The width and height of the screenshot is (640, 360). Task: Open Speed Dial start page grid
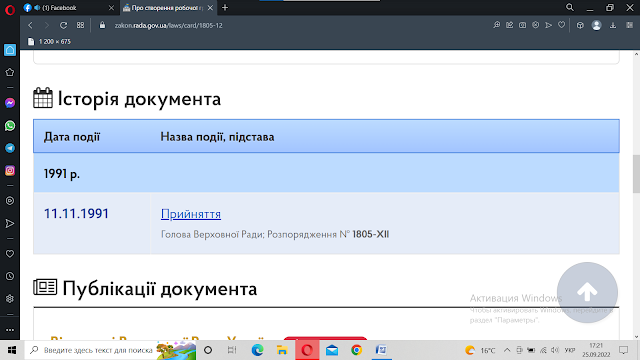pos(80,25)
